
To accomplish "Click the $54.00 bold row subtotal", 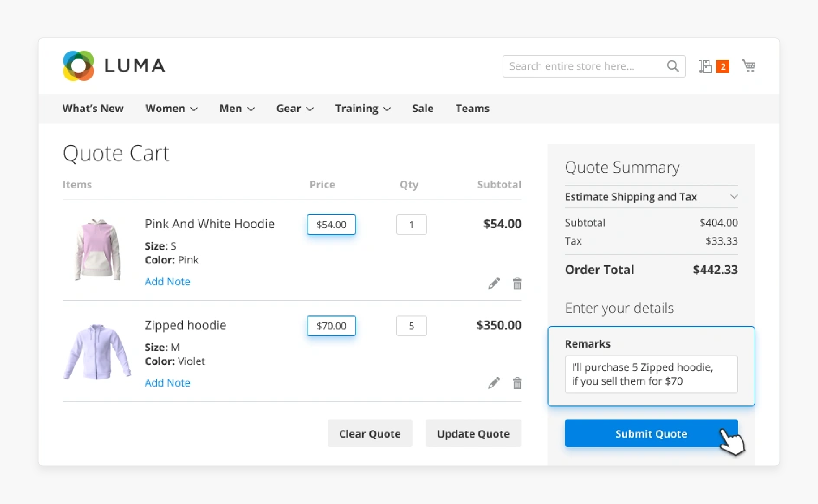I will click(502, 224).
